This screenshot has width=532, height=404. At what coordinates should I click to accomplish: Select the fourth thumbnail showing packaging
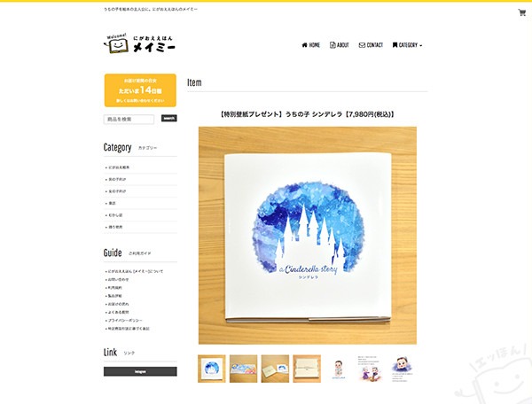click(307, 369)
